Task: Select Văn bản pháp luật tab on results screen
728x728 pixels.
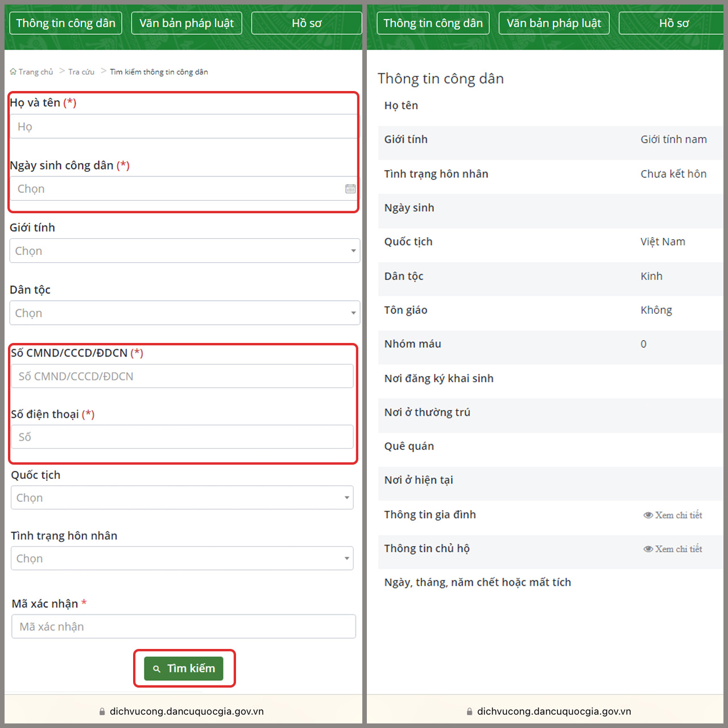Action: coord(554,23)
